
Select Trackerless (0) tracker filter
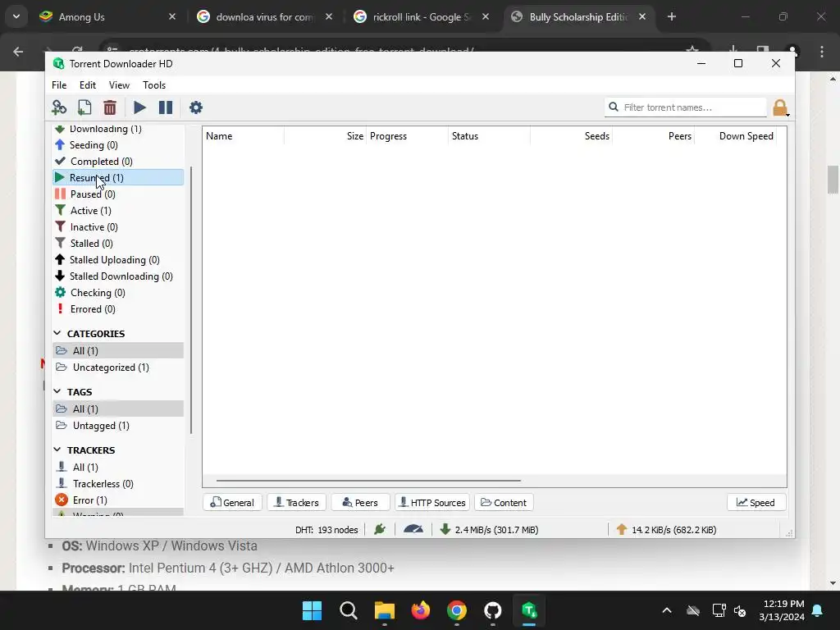pos(118,484)
